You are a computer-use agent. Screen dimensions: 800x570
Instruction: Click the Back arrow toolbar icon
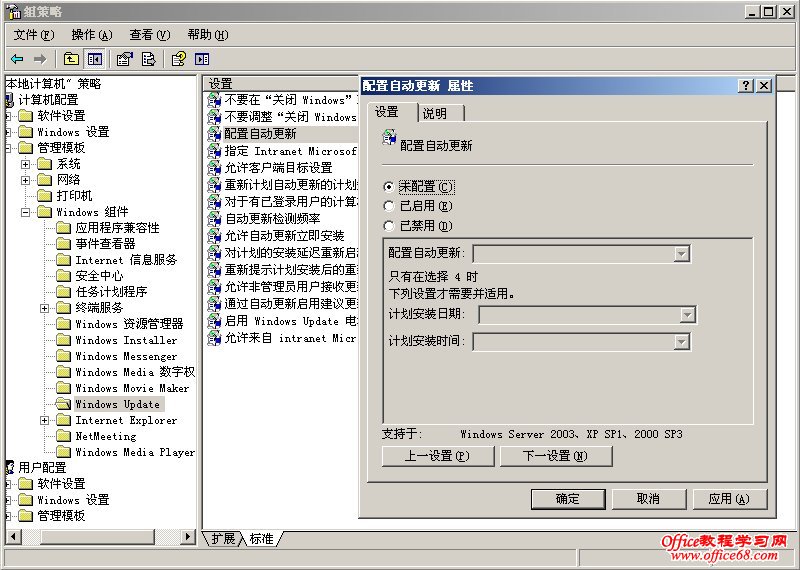click(x=17, y=59)
